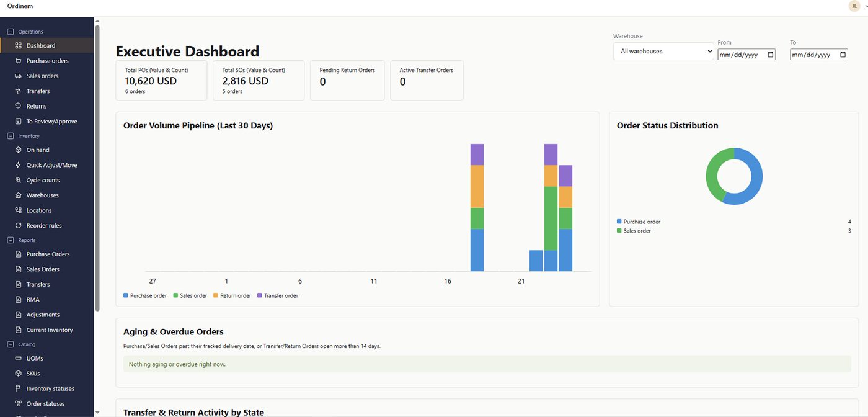The width and height of the screenshot is (868, 417).
Task: Click the Purchase orders cart icon
Action: click(x=19, y=61)
